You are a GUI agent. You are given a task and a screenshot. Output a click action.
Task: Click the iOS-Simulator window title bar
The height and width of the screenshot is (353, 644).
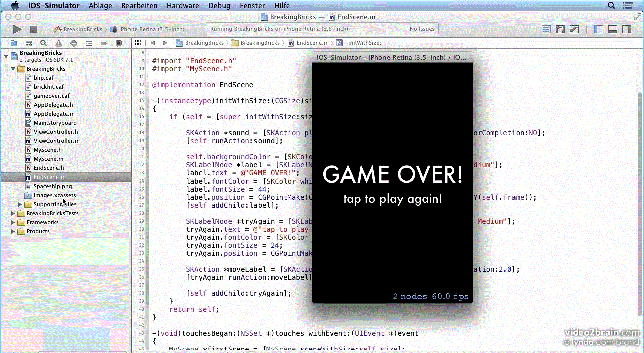tap(393, 57)
